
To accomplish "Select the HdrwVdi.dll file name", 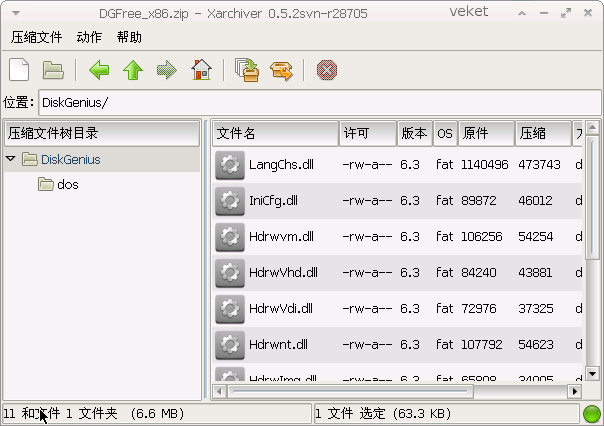I will (281, 309).
